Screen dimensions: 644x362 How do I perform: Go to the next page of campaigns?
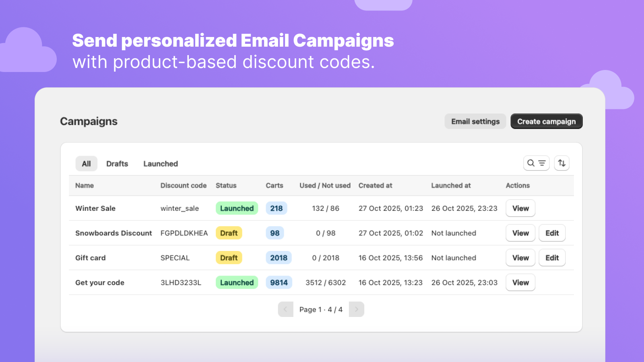[x=356, y=309]
